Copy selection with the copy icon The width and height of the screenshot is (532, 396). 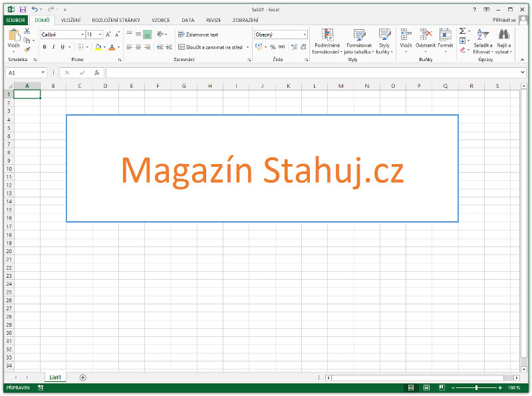click(x=27, y=41)
